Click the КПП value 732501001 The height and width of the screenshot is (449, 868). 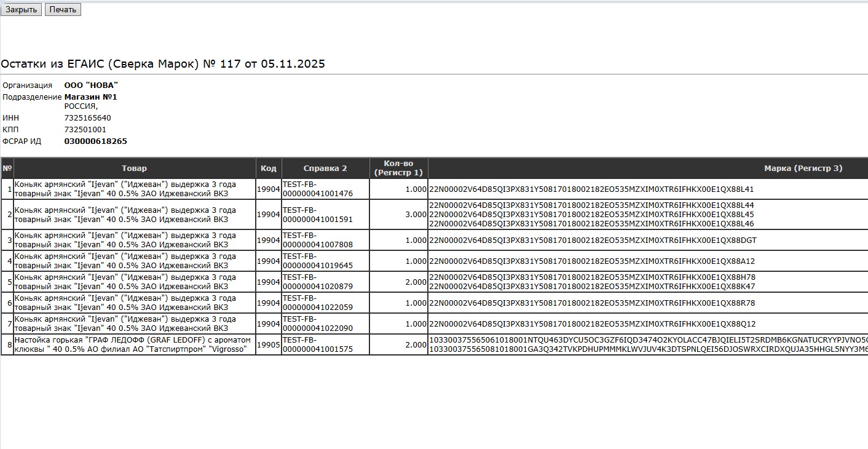[x=85, y=130]
